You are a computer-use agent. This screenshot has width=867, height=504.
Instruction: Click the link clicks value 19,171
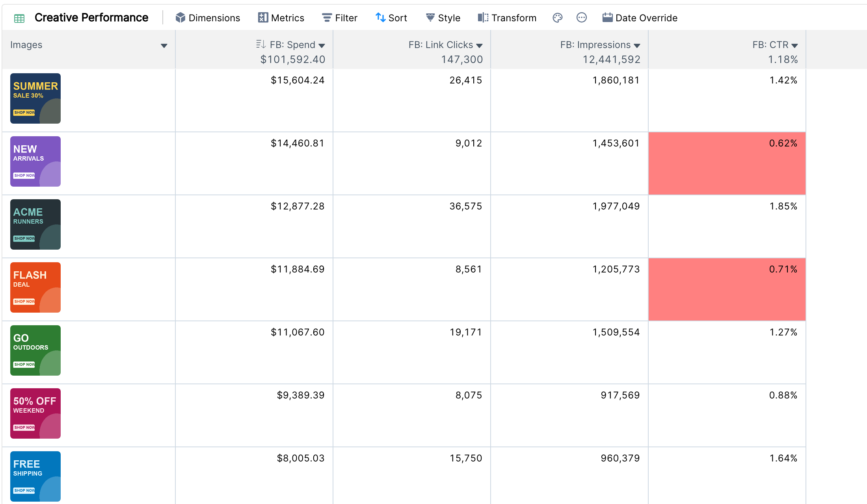pos(466,332)
